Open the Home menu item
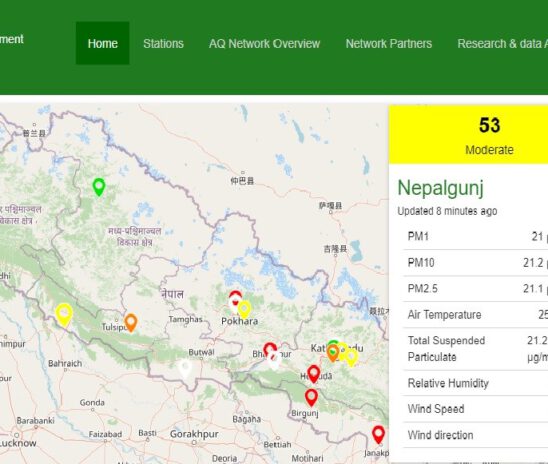548x464 pixels. [102, 43]
